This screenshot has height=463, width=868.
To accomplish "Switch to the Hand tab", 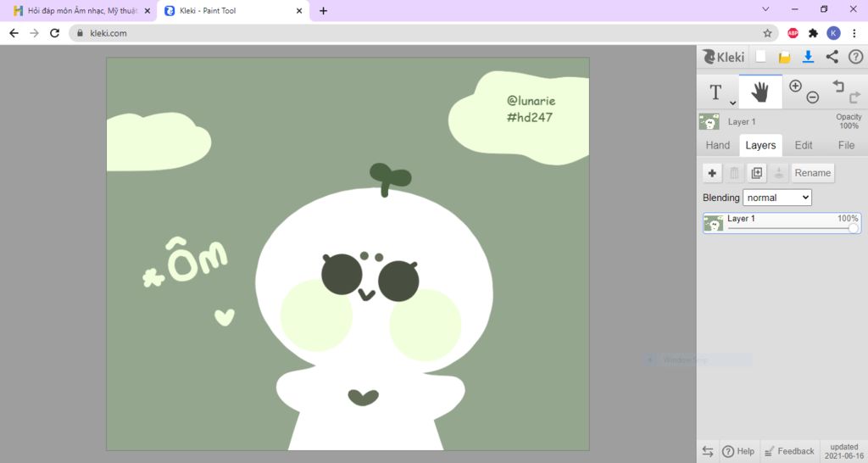I will [717, 145].
